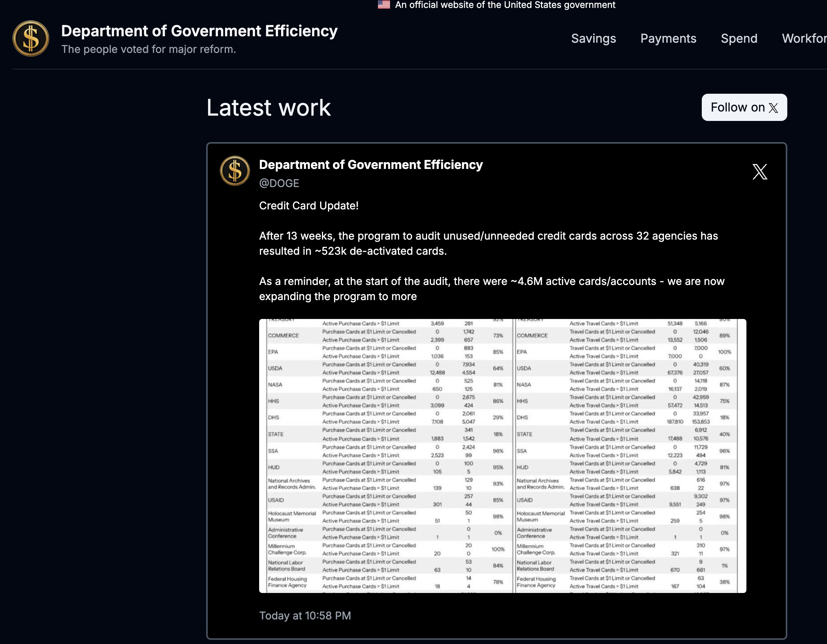This screenshot has height=644, width=827.
Task: Click the paragraph about 523k de-activated cards
Action: pyautogui.click(x=488, y=243)
